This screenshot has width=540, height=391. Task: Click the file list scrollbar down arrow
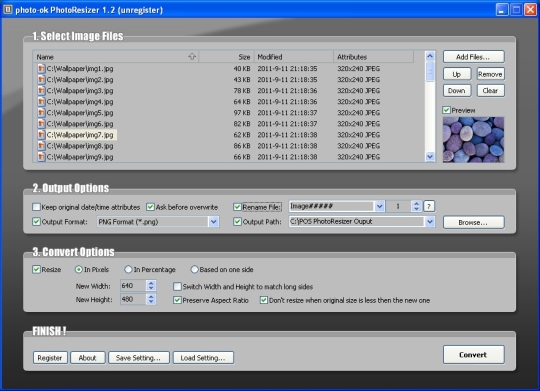[430, 157]
